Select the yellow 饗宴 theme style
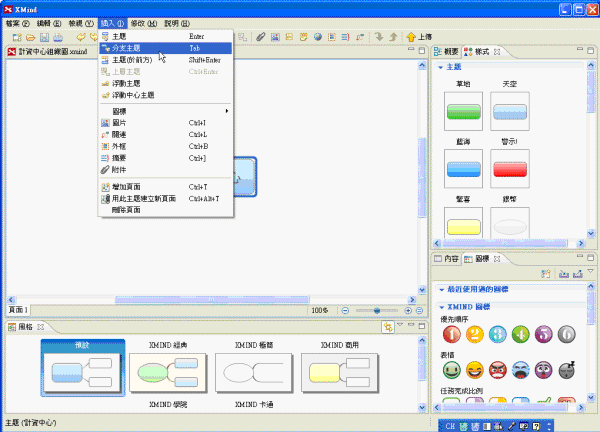600x432 pixels. (463, 224)
